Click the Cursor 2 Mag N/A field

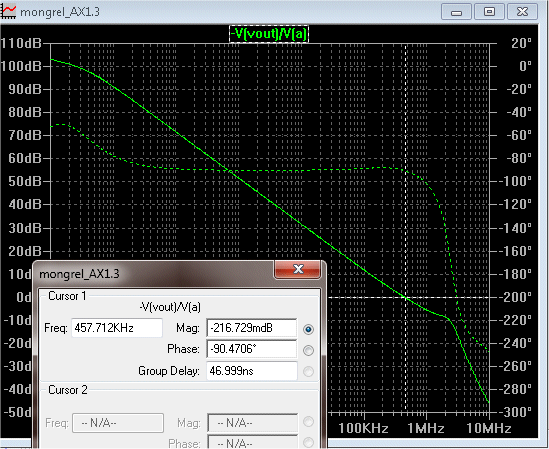point(252,423)
